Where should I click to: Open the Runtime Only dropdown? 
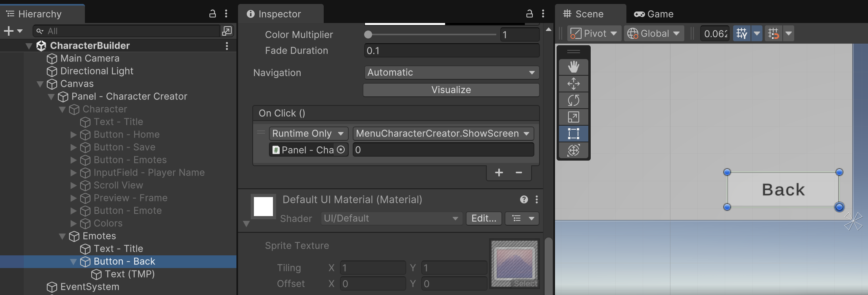tap(308, 134)
